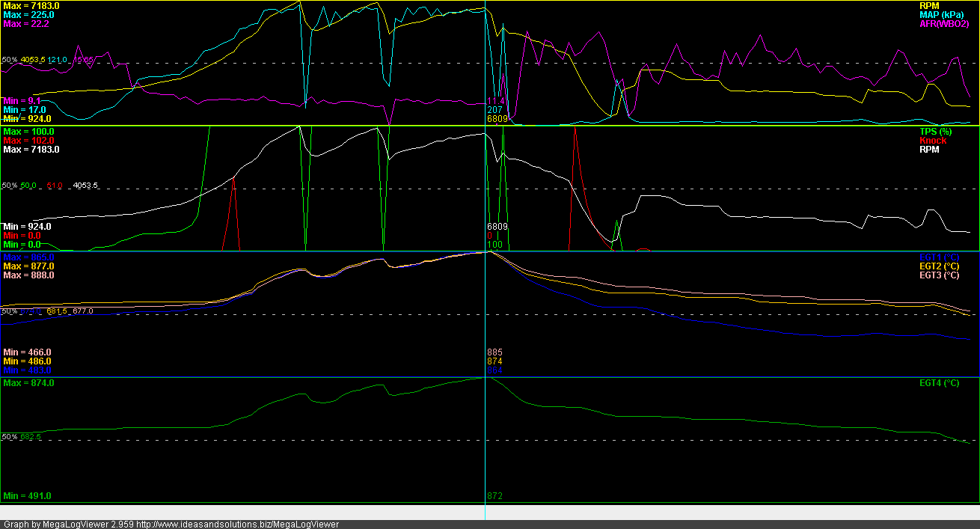Select the "EGT2 (°C)" legend label

point(939,266)
